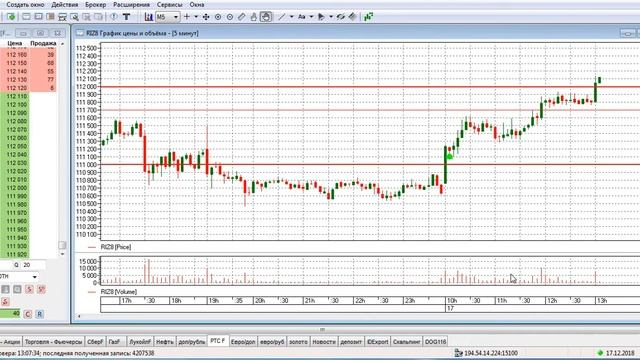Open the dropdown arrow next to crosshair tool
640x360 pixels.
(x=196, y=17)
